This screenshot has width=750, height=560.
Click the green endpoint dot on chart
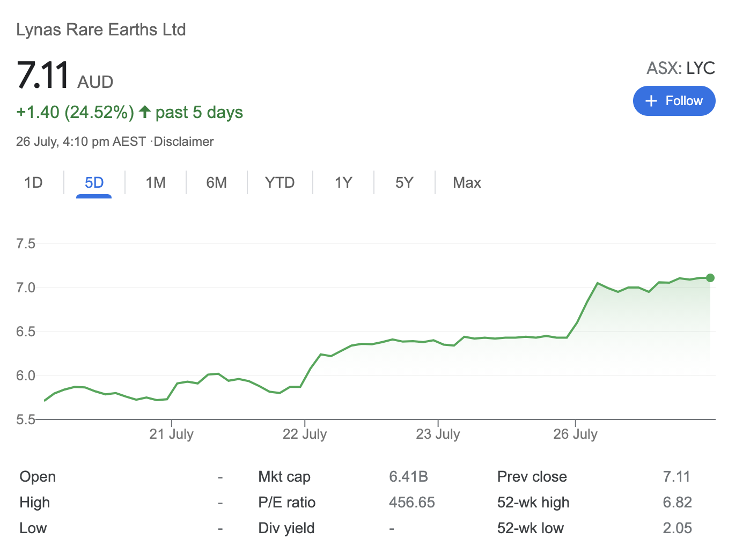coord(710,278)
